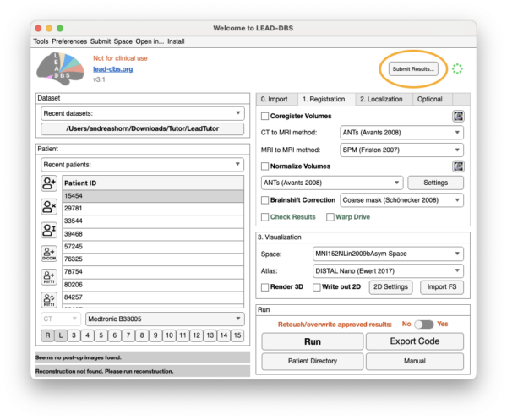The image size is (507, 420).
Task: Open the Tools menu
Action: [x=41, y=41]
